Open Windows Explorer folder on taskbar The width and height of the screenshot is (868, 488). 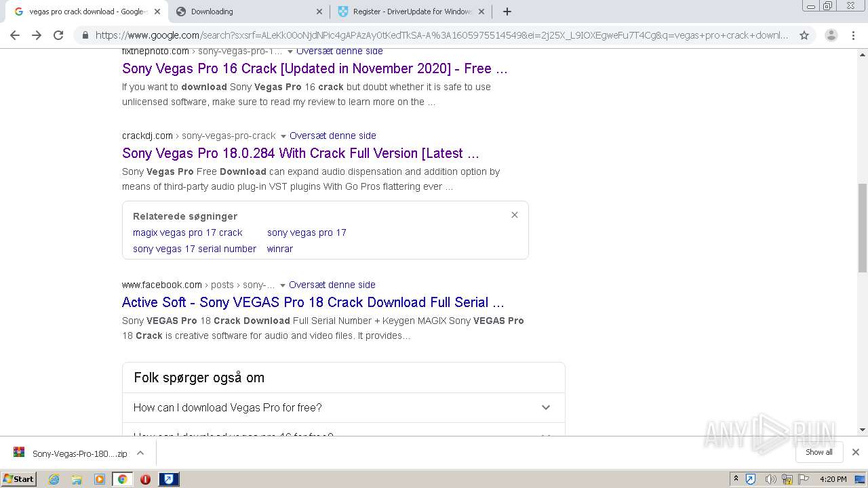[x=77, y=479]
